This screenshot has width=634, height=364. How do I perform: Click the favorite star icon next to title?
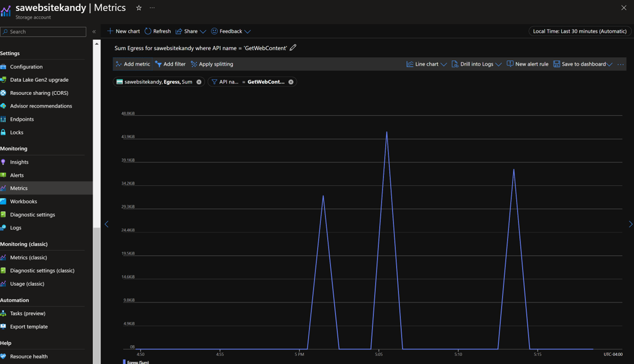139,8
